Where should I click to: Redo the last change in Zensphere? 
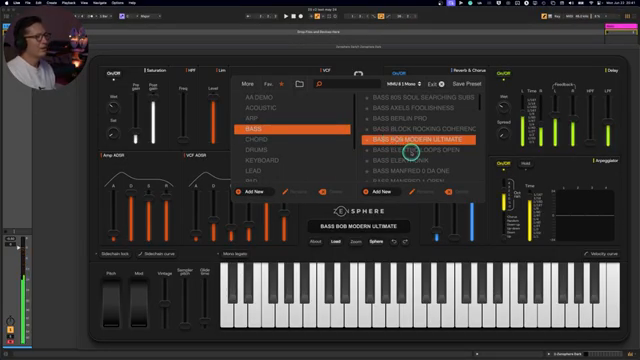click(x=405, y=242)
